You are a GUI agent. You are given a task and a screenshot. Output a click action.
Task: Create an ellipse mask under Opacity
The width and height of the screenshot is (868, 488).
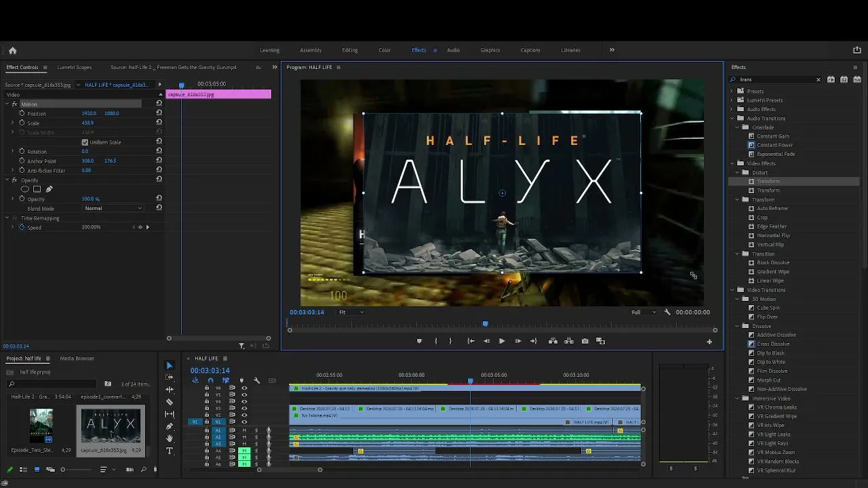coord(25,189)
